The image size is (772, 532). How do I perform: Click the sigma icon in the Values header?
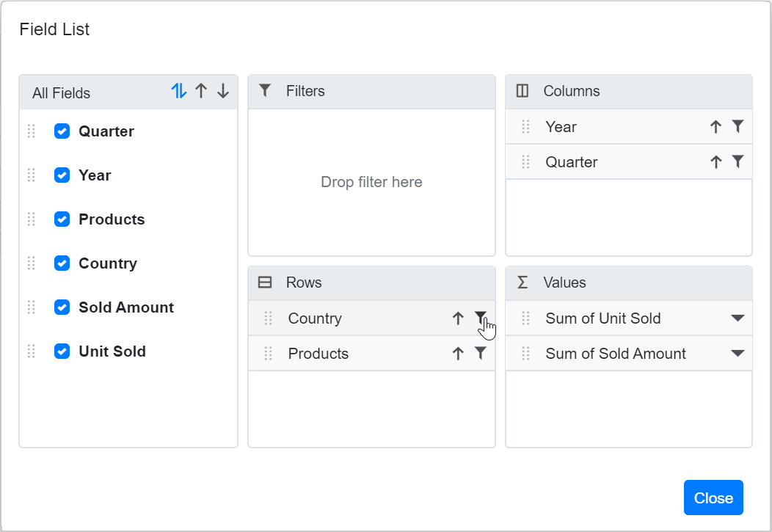click(x=522, y=283)
